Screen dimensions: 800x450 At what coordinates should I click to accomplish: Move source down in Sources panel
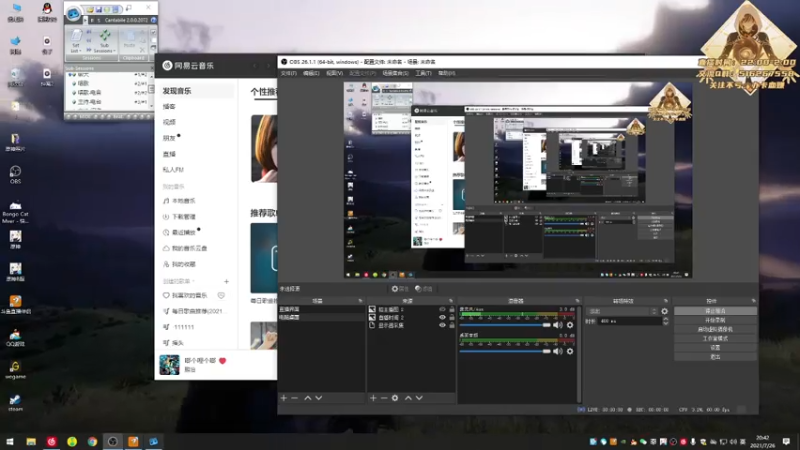[x=419, y=398]
